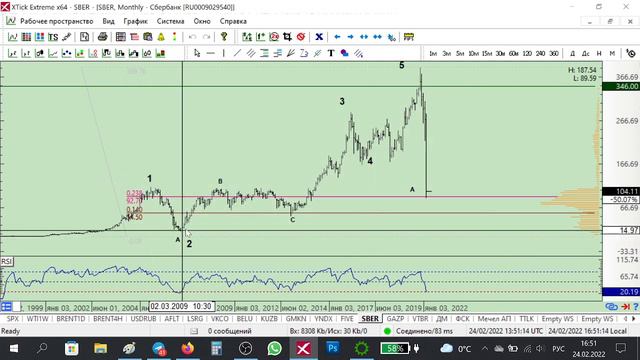Image resolution: width=640 pixels, height=360 pixels.
Task: Select the vertical line drawing tool
Action: (224, 53)
